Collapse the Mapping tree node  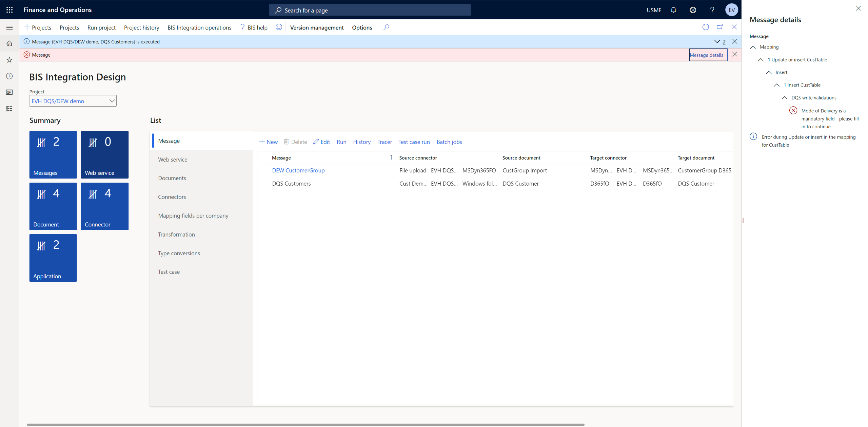[x=753, y=47]
